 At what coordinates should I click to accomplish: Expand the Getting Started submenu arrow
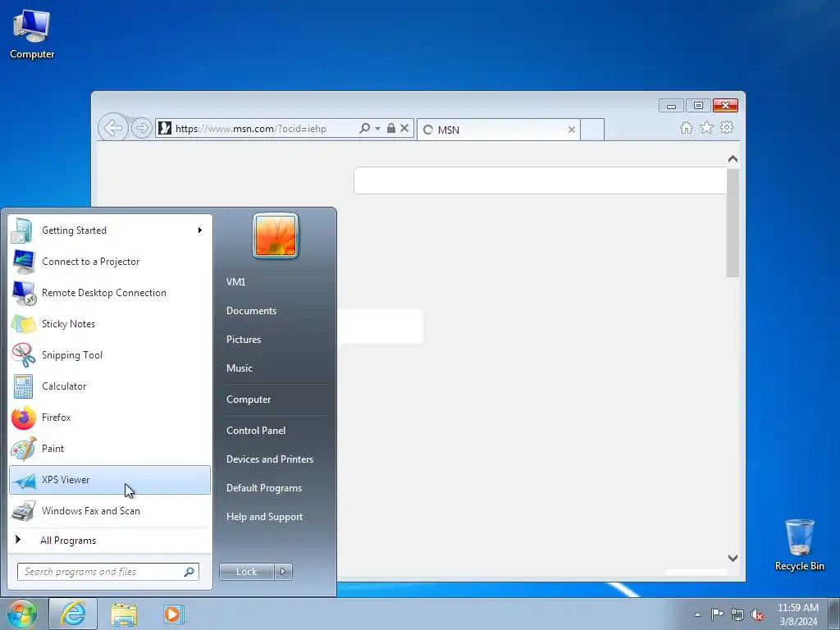(200, 231)
